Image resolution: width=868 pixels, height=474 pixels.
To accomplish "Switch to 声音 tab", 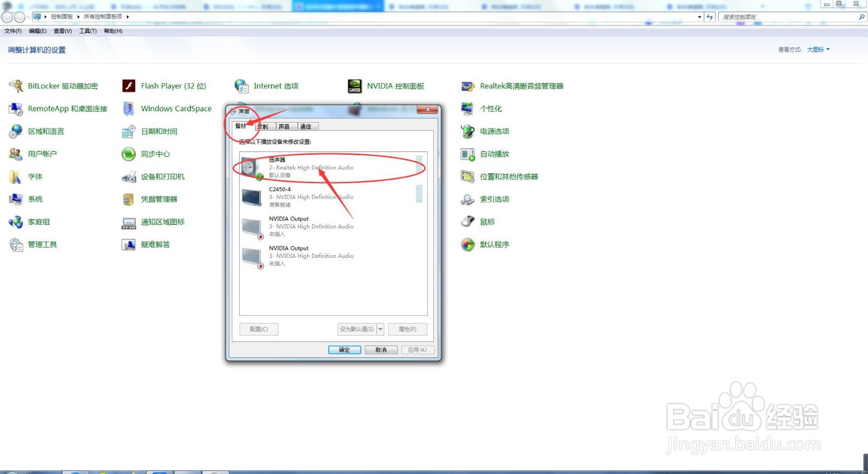I will pos(284,127).
